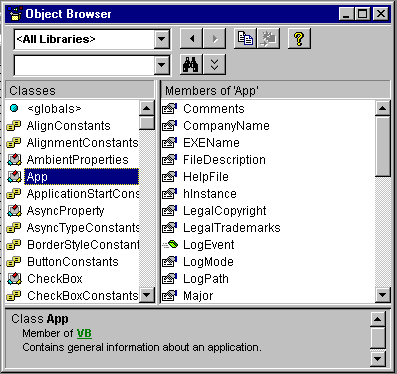
Task: Click the Comments property icon
Action: click(169, 109)
